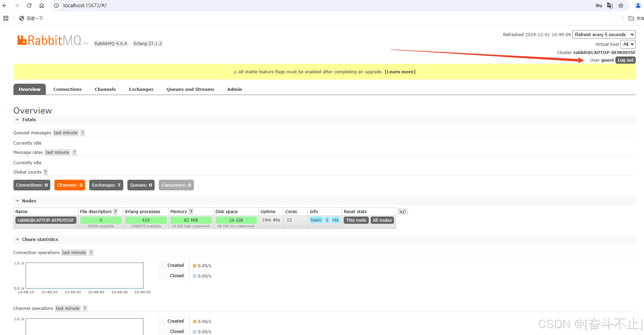Screen dimensions: 644x335
Task: Bookmark this page with star icon
Action: [621, 6]
